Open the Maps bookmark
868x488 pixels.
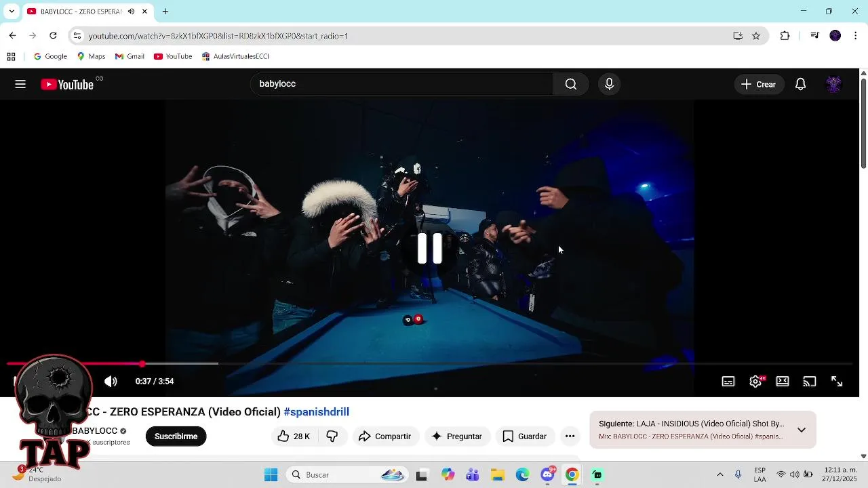tap(91, 56)
